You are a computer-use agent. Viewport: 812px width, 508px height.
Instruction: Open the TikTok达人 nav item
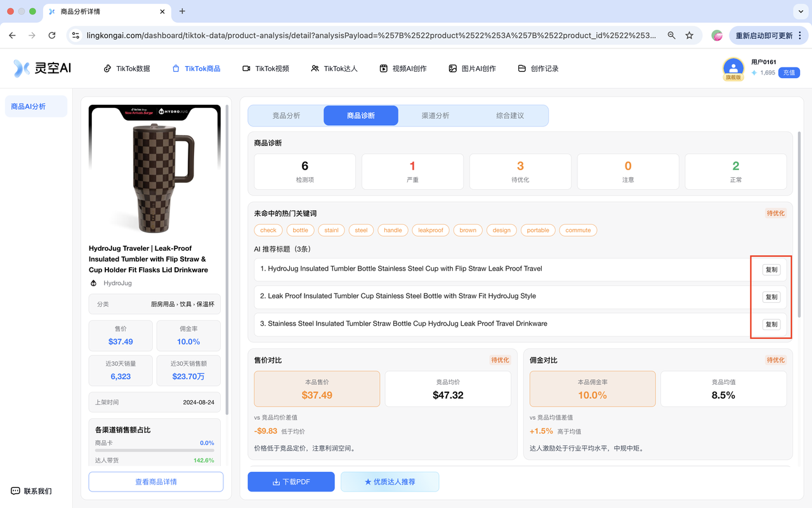click(x=334, y=69)
